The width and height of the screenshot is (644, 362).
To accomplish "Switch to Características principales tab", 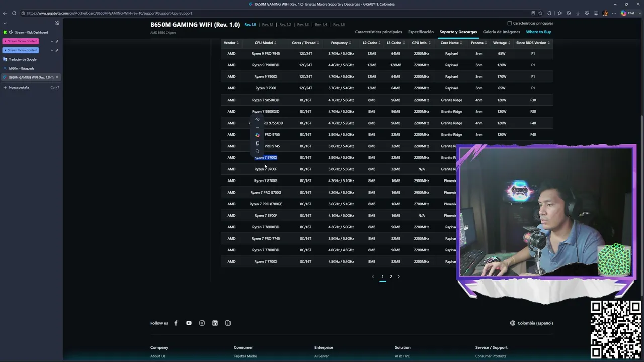I will 378,32.
